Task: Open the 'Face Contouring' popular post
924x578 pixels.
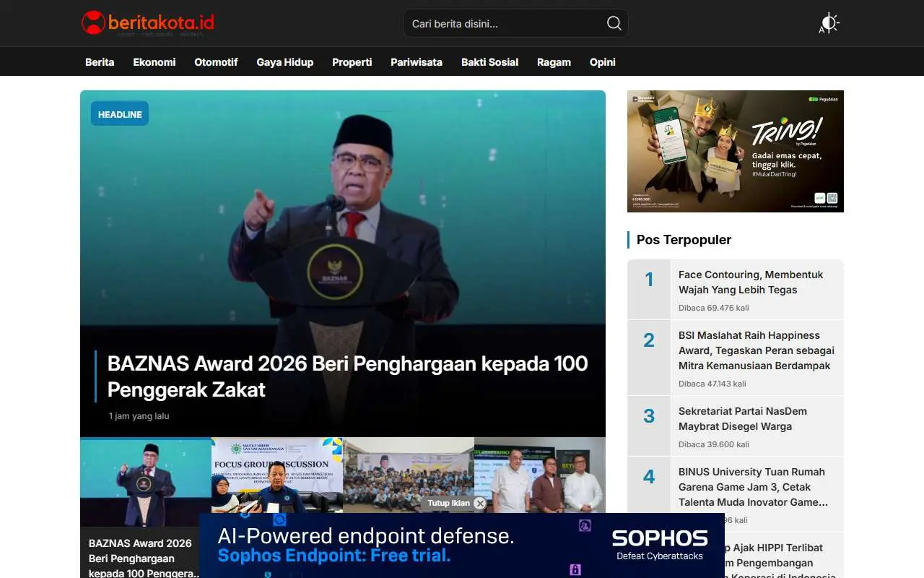Action: pyautogui.click(x=751, y=282)
